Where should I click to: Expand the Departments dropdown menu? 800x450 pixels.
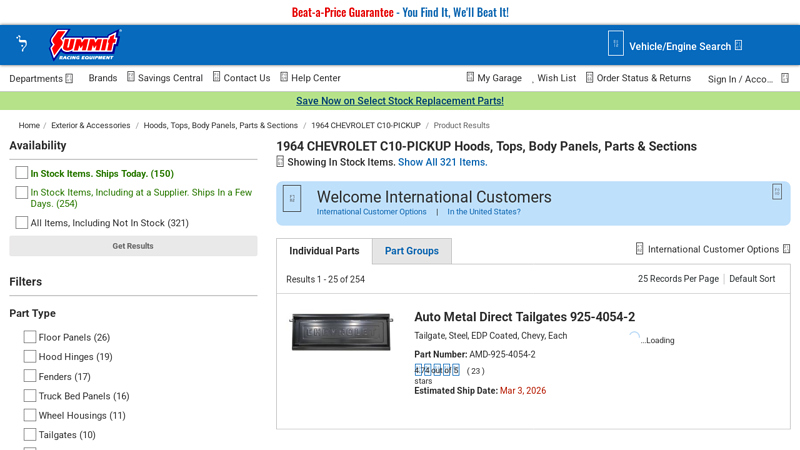coord(41,78)
